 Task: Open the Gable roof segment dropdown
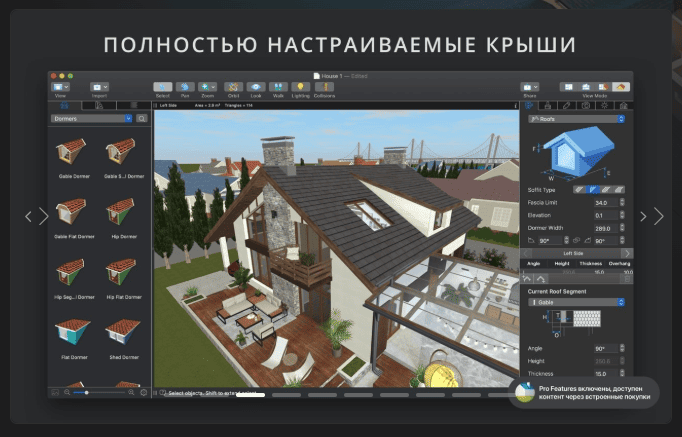577,302
